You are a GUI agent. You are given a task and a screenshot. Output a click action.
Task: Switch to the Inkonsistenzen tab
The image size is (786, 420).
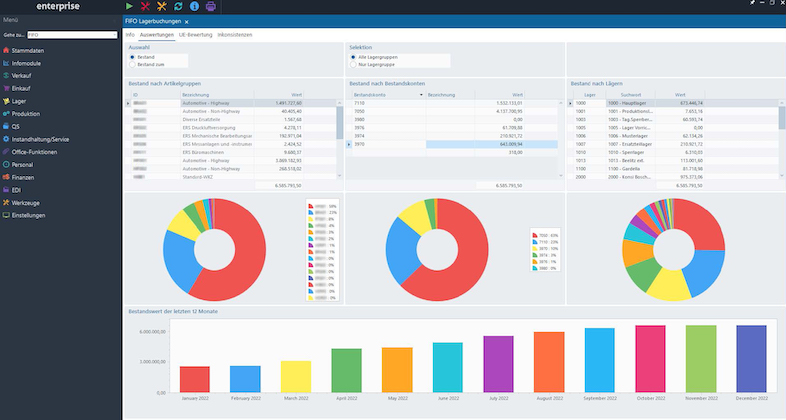[235, 35]
